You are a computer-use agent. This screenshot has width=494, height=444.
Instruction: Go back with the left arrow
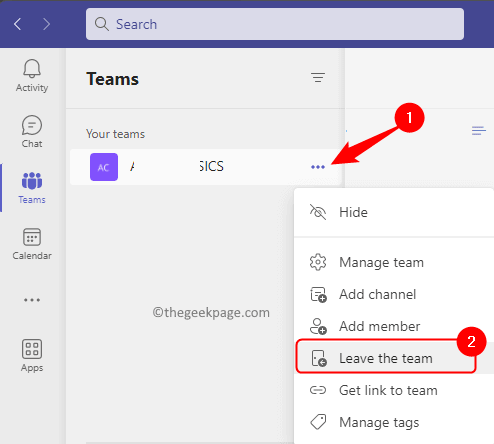(17, 24)
